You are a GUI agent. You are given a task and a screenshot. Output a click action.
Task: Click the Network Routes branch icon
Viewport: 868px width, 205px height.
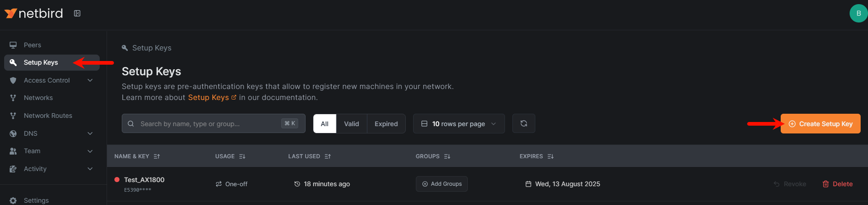pyautogui.click(x=13, y=116)
